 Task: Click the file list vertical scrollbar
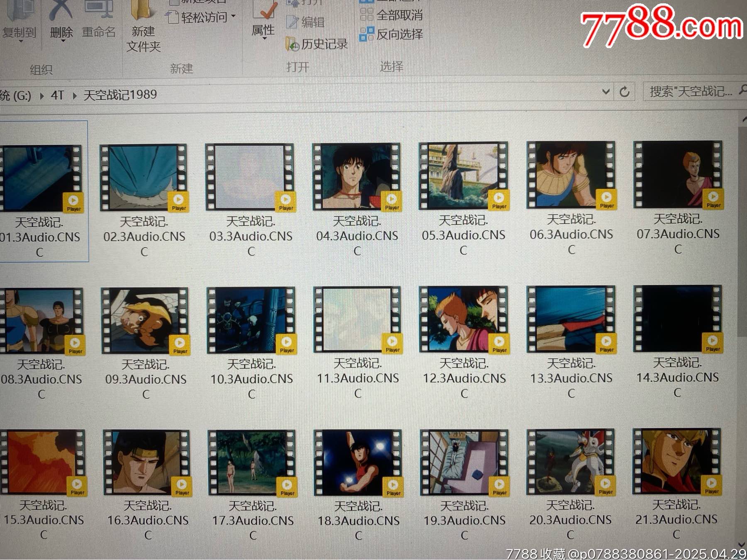(742, 232)
